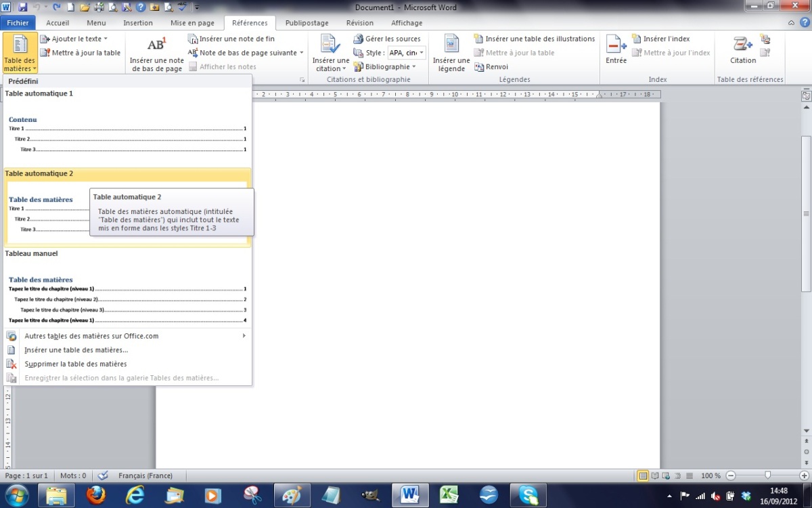Open the Fichier tab
Screen dimensions: 812x508
(18, 23)
